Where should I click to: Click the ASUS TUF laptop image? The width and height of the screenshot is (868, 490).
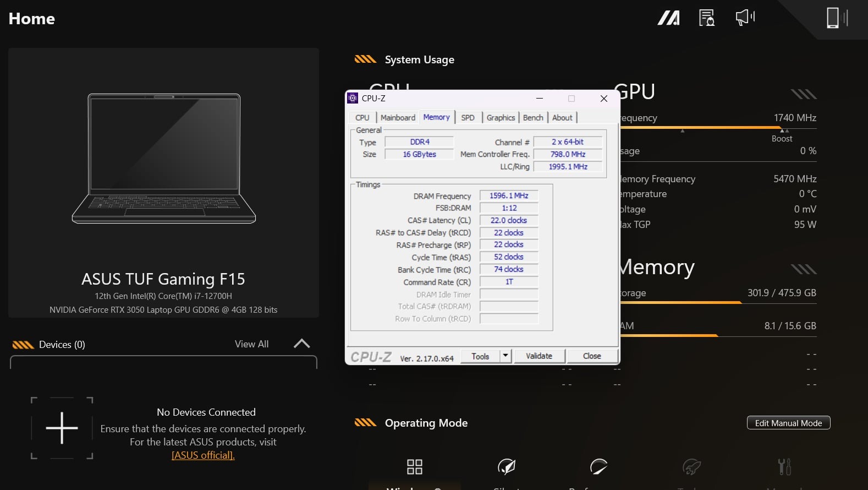point(164,159)
